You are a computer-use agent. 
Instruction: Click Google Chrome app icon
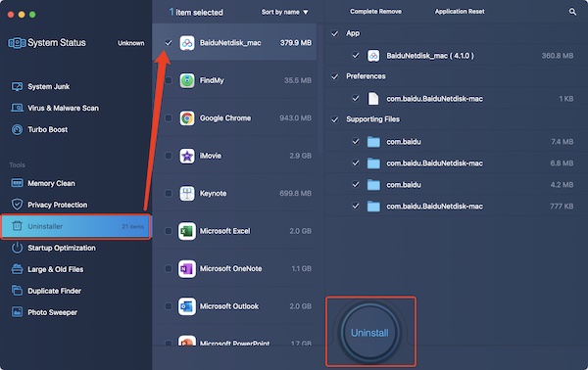pos(187,118)
